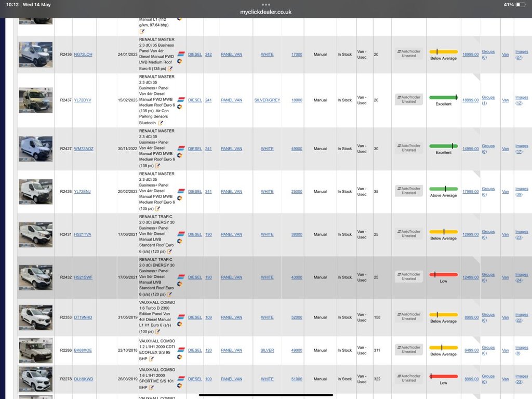Click the Excellent price indicator bar for WM72AOZ
Viewport: 532px width, 399px height.
443,146
